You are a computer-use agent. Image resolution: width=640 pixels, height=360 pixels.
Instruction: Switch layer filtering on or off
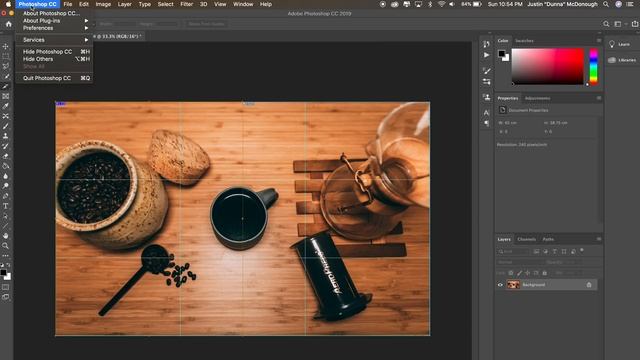click(582, 250)
